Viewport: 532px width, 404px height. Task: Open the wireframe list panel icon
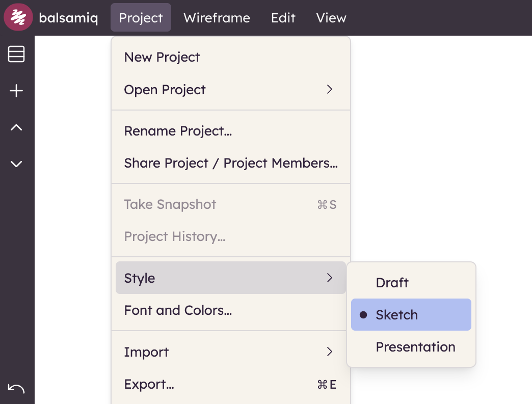pos(16,54)
